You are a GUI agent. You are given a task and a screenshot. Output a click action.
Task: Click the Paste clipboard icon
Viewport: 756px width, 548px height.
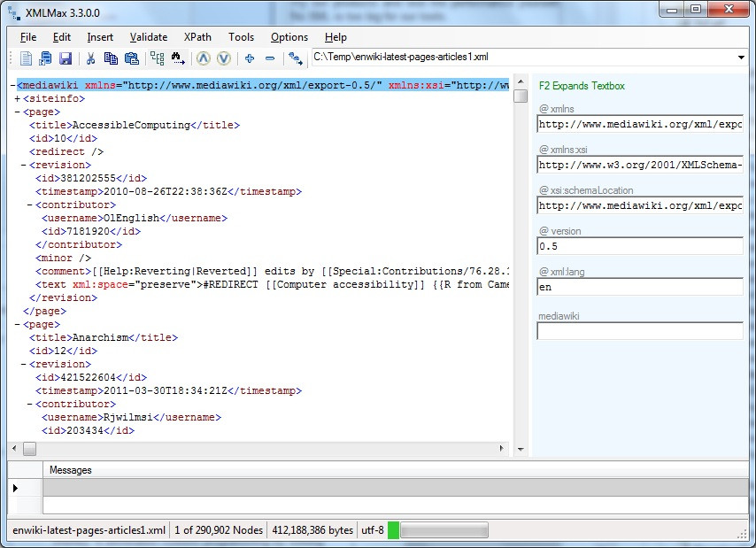point(132,58)
